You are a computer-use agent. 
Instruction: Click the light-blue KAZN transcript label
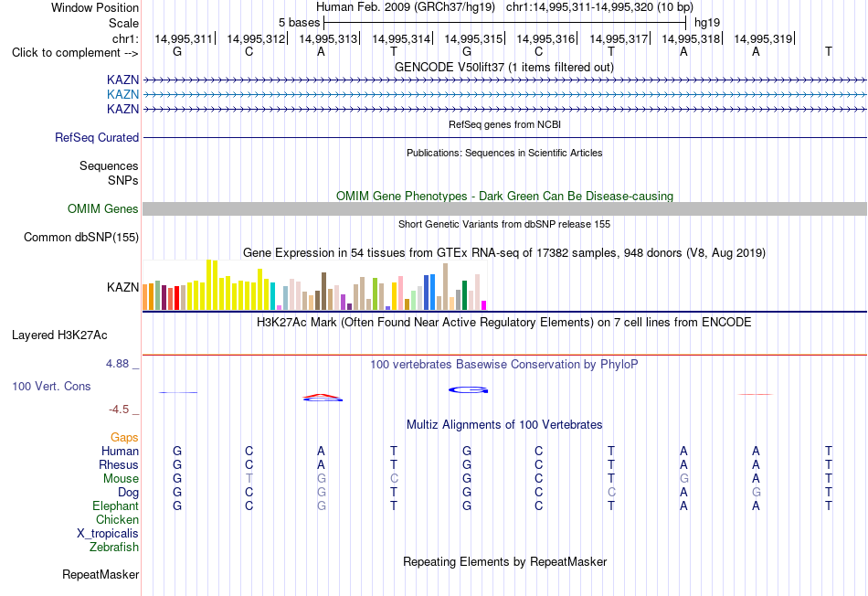click(x=122, y=94)
